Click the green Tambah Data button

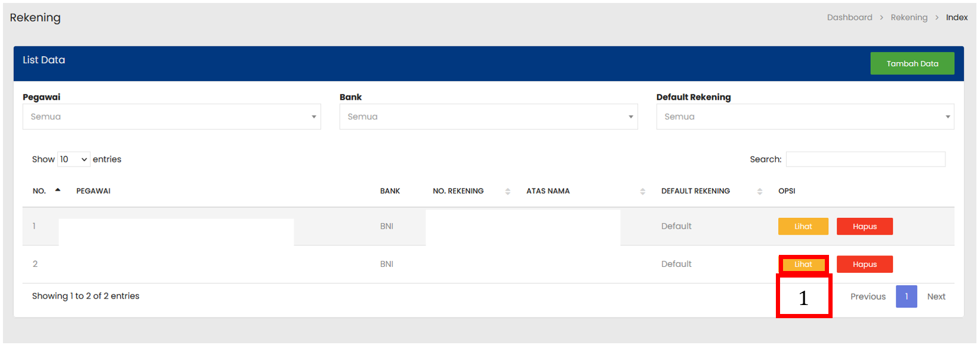pos(911,63)
